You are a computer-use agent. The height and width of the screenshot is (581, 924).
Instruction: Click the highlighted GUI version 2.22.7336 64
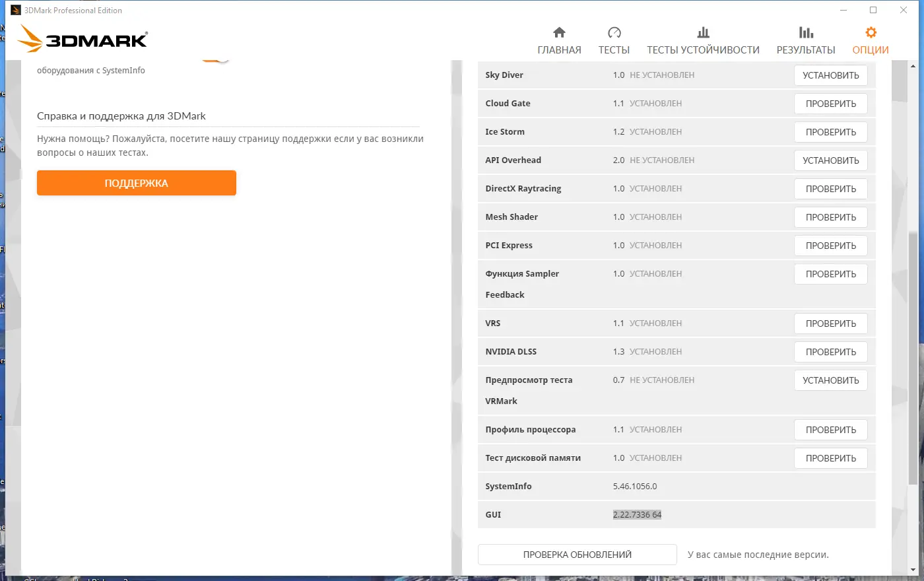click(637, 515)
